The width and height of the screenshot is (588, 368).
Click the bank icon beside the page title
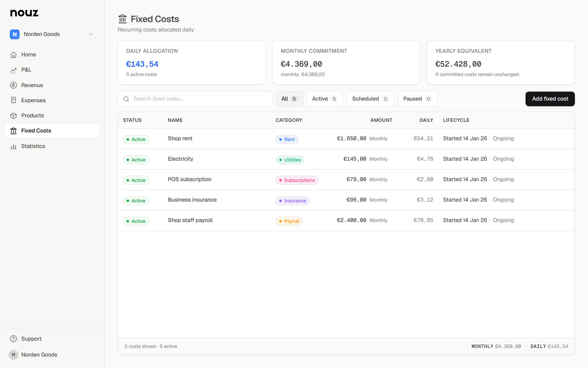click(122, 19)
